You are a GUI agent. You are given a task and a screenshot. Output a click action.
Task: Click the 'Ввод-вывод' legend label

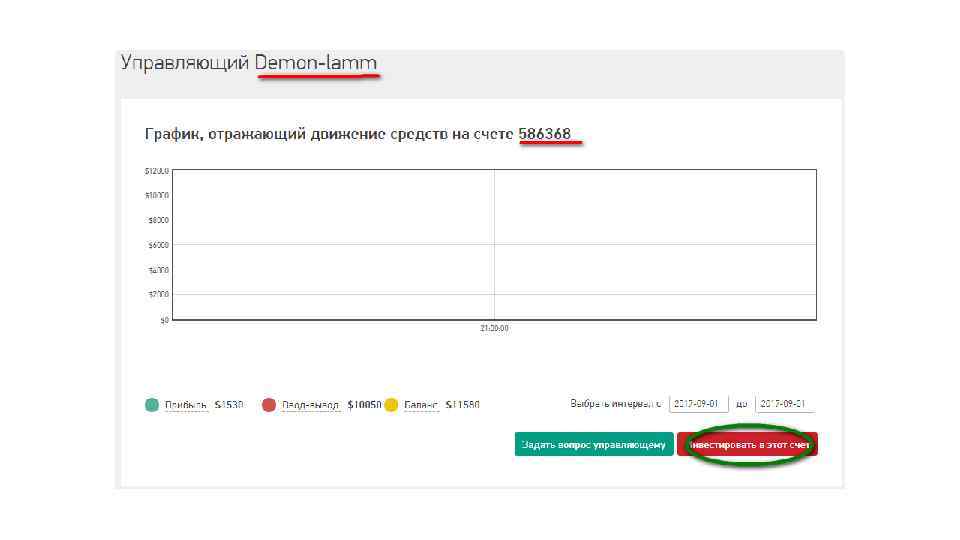[x=310, y=405]
